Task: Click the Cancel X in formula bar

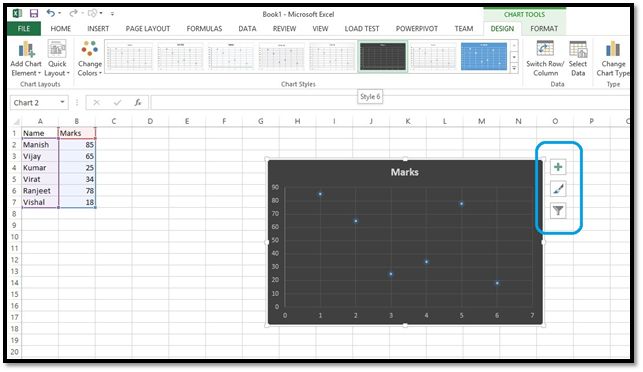Action: click(x=96, y=103)
